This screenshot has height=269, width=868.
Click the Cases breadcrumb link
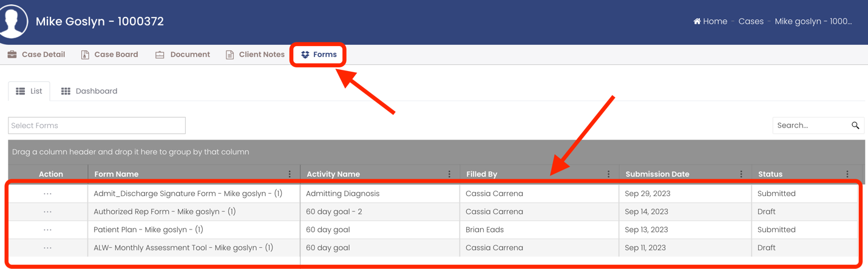(751, 21)
